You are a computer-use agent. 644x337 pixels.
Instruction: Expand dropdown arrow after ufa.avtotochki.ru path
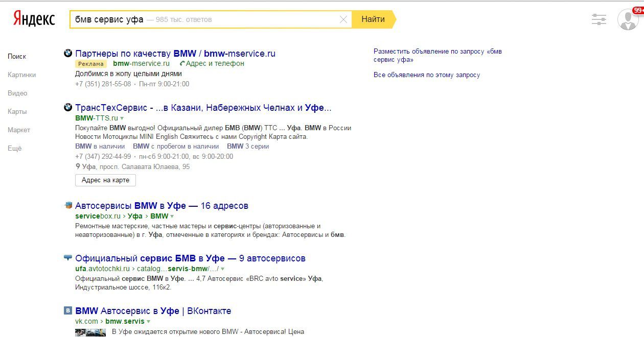223,269
